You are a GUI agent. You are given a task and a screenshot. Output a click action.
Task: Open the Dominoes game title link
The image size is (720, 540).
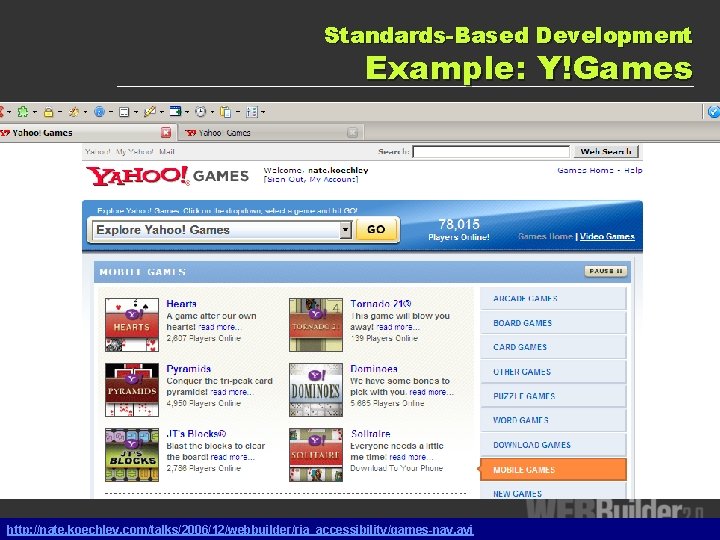[x=374, y=369]
